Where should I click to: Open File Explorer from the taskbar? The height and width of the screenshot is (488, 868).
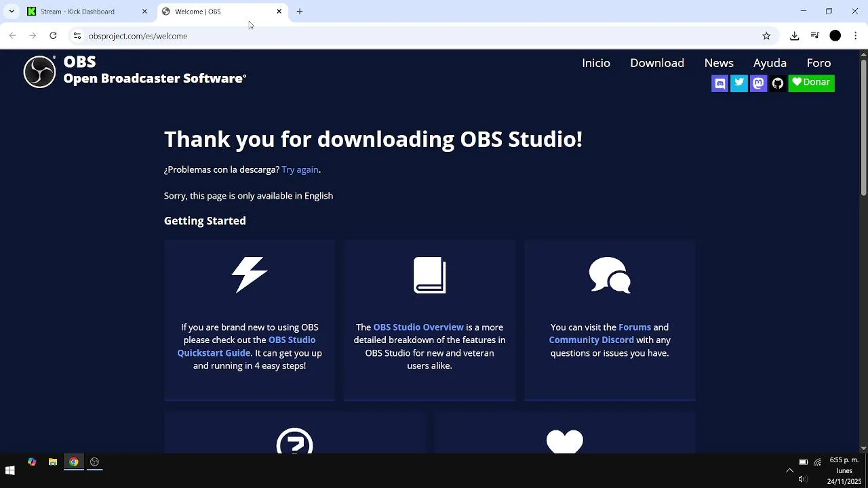53,462
